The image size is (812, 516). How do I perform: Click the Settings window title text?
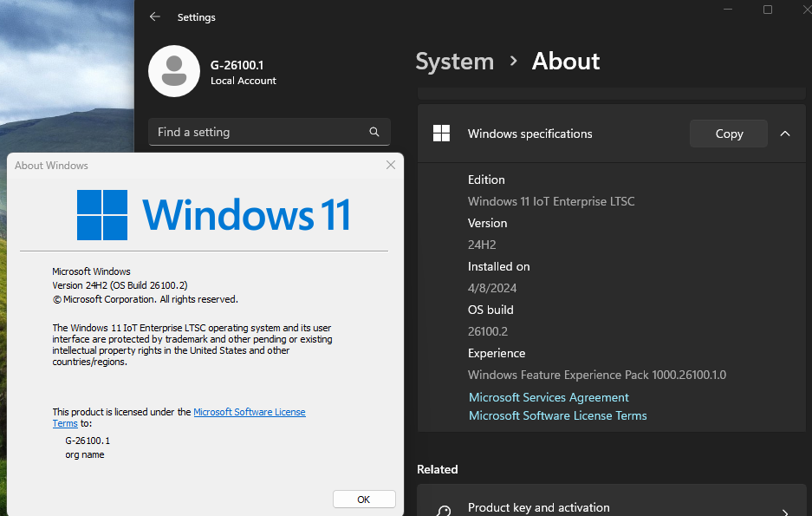[196, 17]
